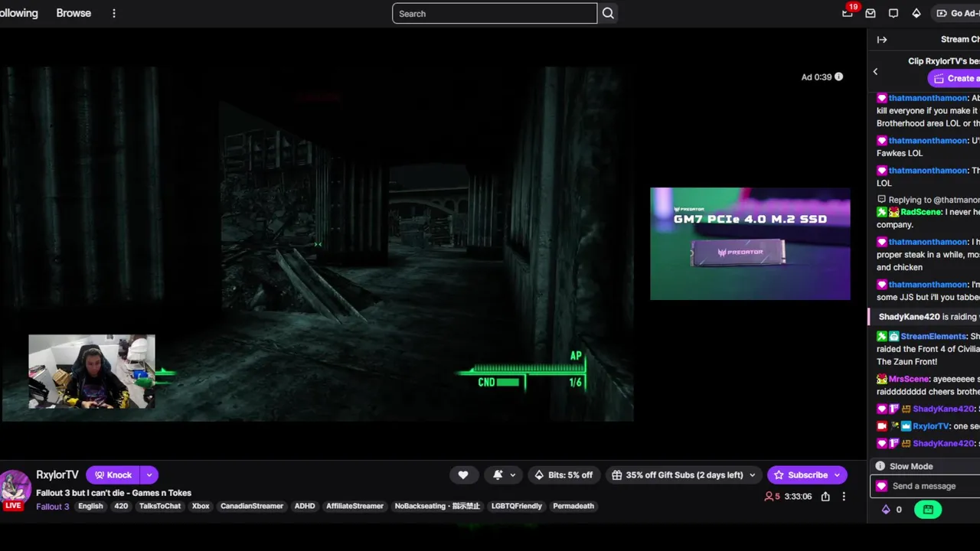This screenshot has height=551, width=980.
Task: Expand the Knock button dropdown arrow
Action: pyautogui.click(x=149, y=475)
